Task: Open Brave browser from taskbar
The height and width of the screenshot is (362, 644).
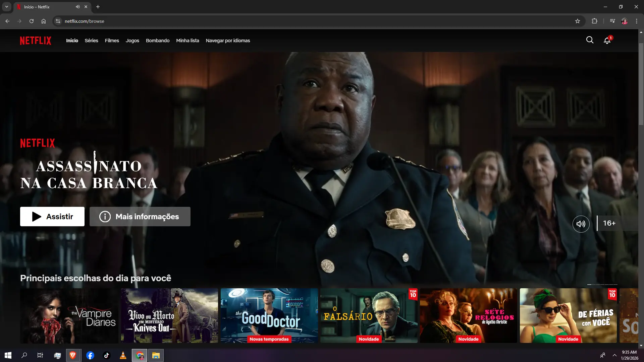Action: [x=73, y=355]
